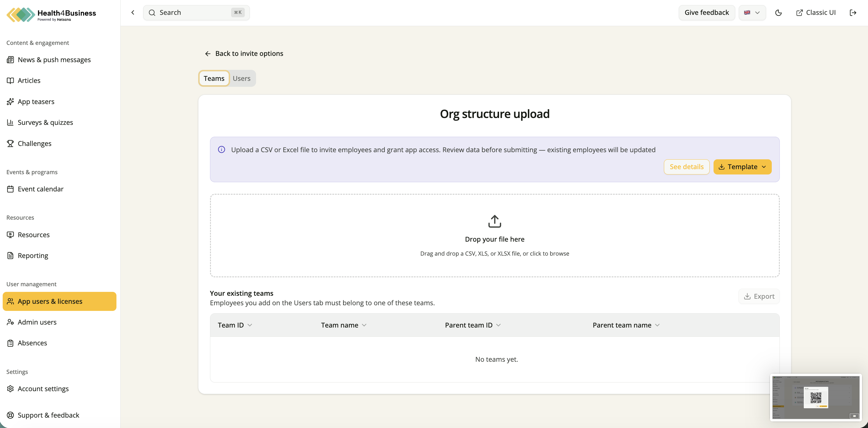Toggle dark mode moon icon
Screen dimensions: 868x428
(x=778, y=13)
